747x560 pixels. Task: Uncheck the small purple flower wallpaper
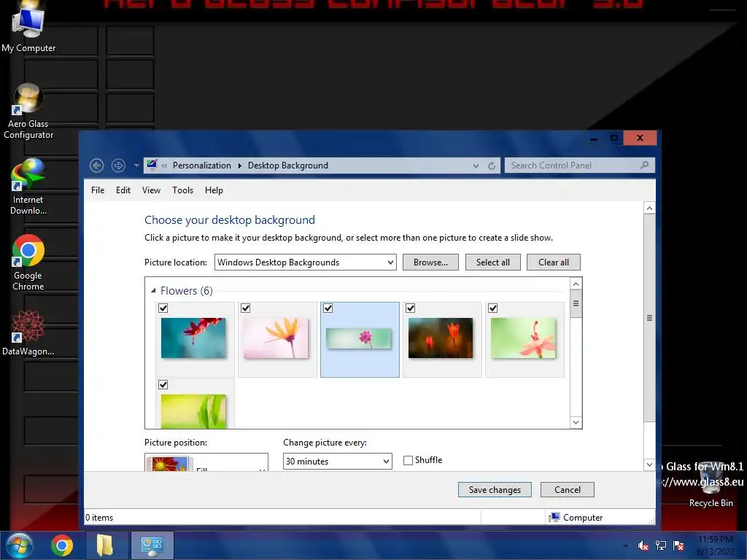click(328, 308)
